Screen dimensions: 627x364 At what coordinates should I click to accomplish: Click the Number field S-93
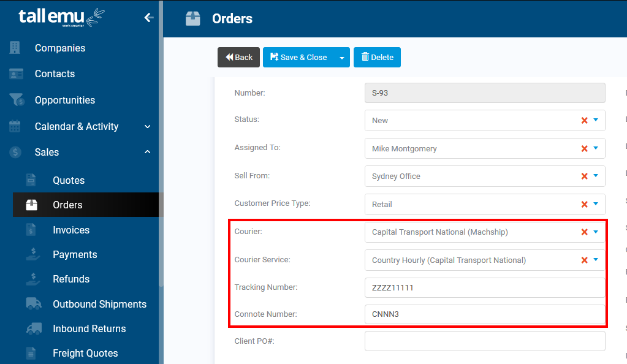tap(485, 93)
